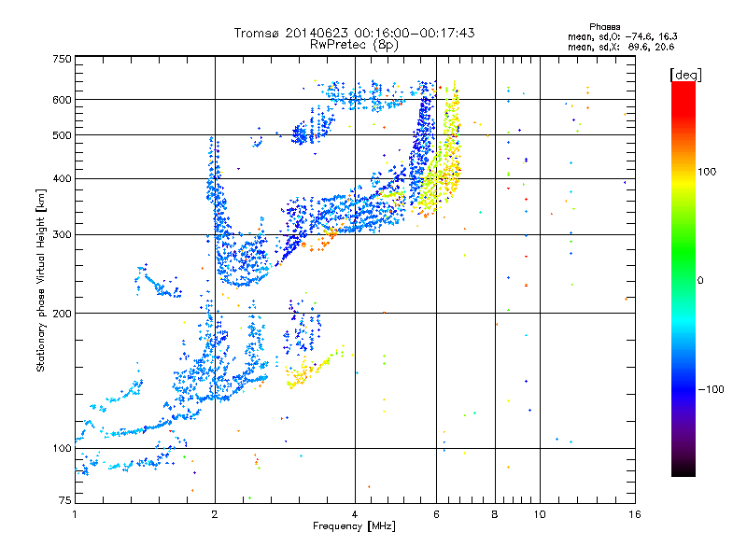Click the x-axis tick label '4'
The width and height of the screenshot is (747, 560).
(355, 514)
